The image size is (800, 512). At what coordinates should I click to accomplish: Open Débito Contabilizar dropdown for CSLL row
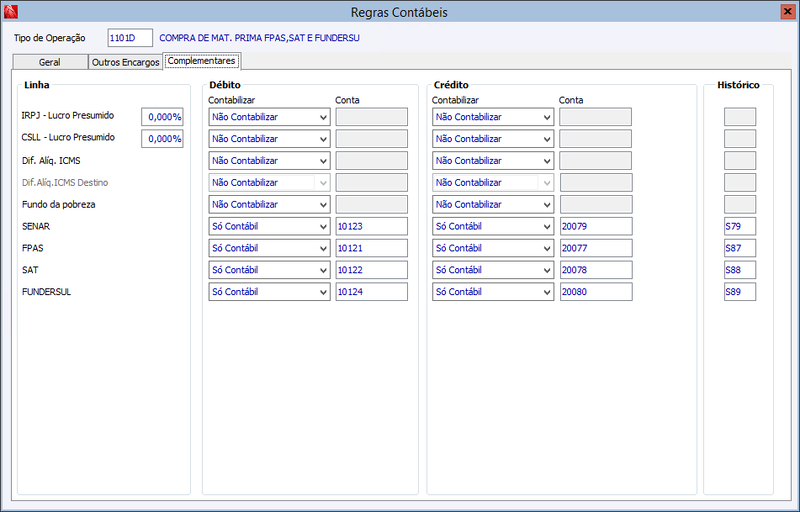pos(269,139)
